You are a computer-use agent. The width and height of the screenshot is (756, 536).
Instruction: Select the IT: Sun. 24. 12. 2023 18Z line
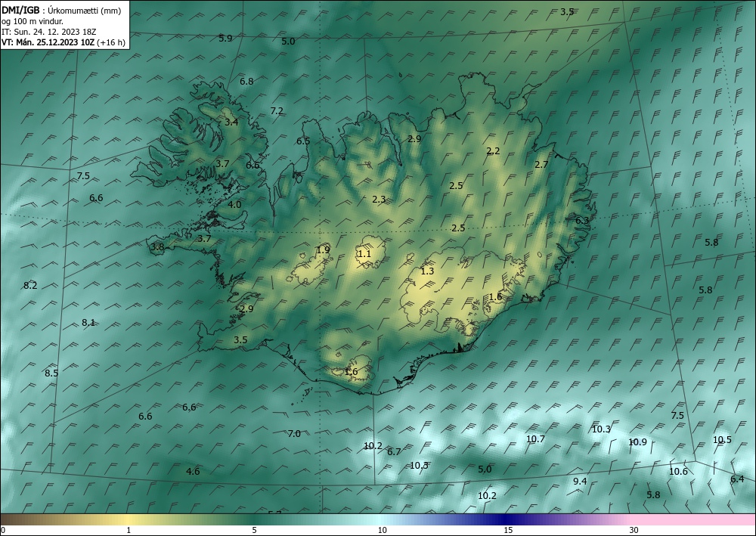tap(48, 32)
